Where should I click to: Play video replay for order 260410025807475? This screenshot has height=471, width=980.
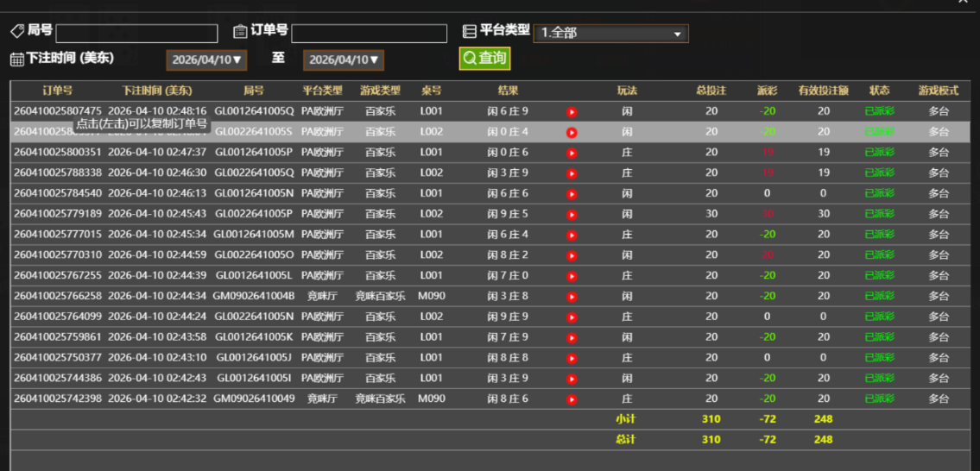coord(572,112)
